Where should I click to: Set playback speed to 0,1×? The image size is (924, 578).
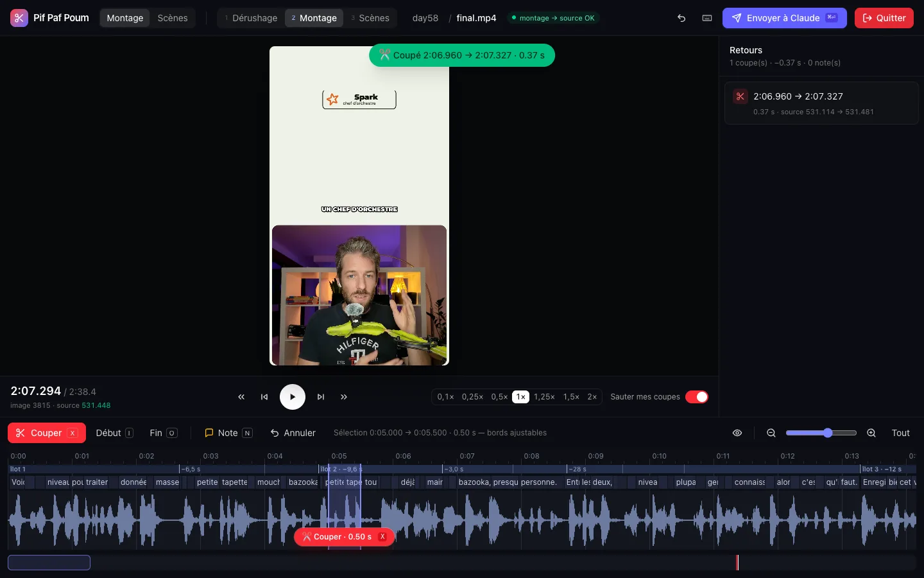point(445,397)
